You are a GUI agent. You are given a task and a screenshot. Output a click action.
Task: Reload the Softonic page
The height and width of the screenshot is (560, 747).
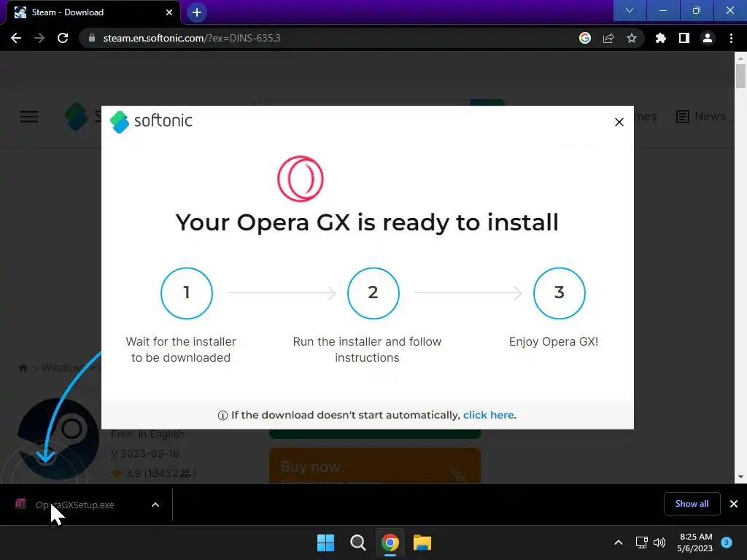click(x=63, y=38)
